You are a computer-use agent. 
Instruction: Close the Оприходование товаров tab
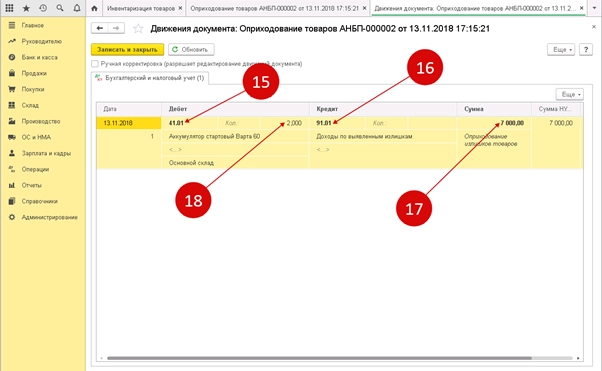tap(364, 8)
